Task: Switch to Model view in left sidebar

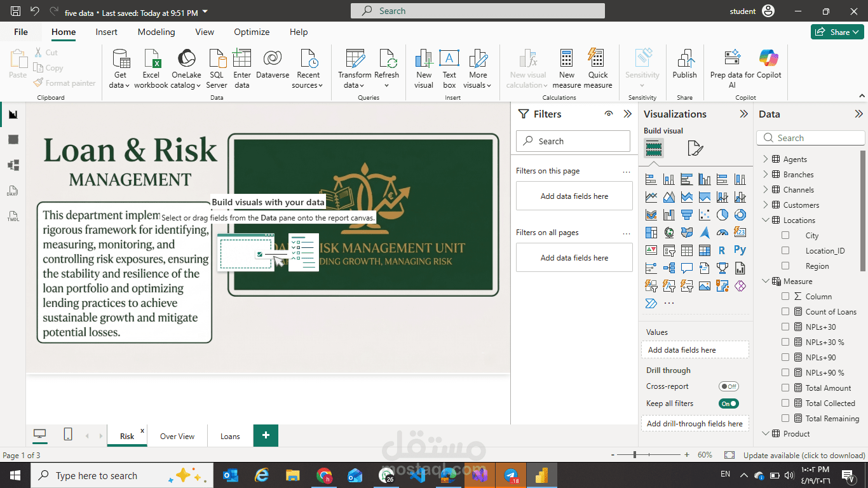Action: [x=13, y=165]
